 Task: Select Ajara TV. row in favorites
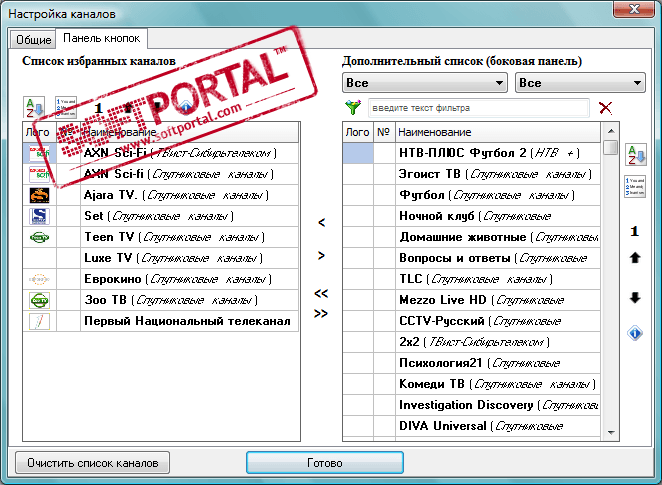tap(161, 195)
